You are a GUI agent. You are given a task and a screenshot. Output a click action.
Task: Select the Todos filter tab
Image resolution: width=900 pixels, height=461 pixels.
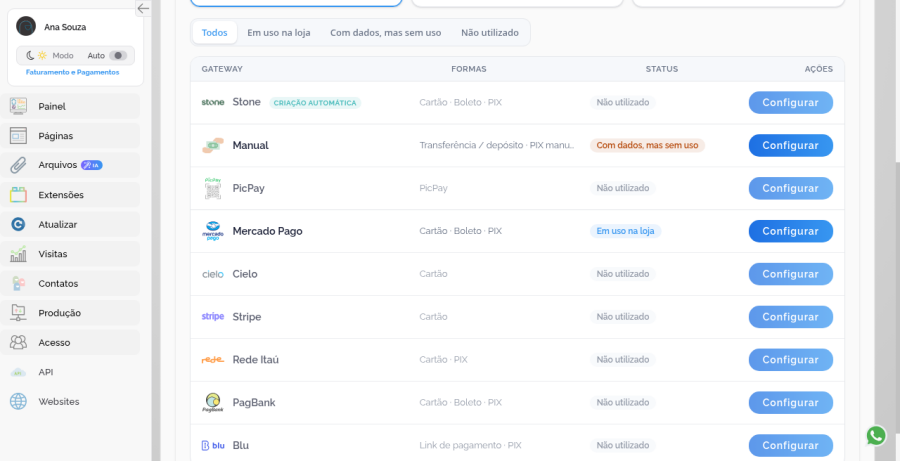click(215, 33)
